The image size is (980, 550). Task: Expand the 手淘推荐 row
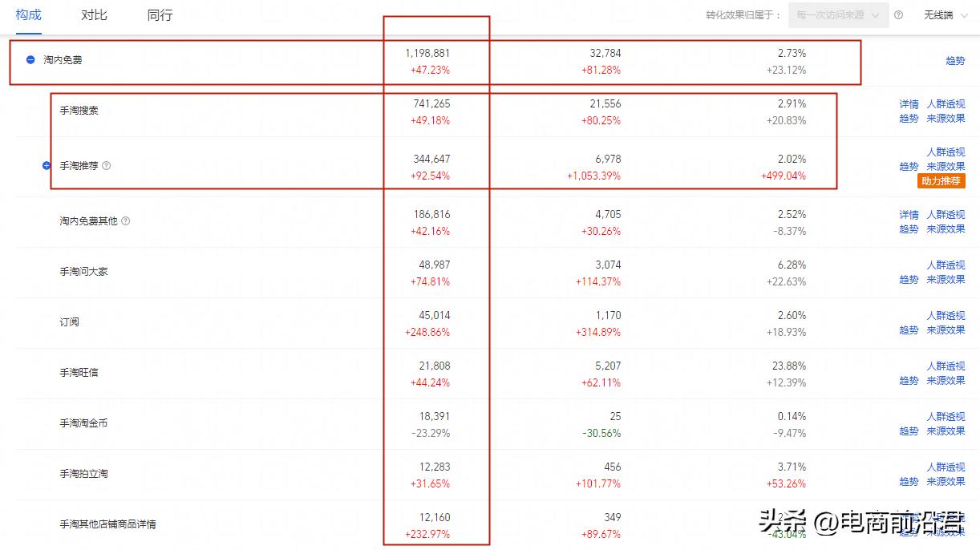pos(47,166)
